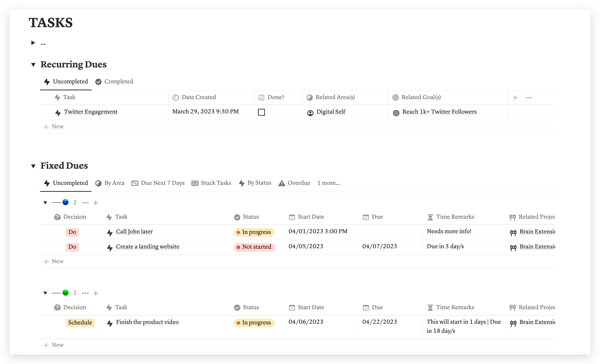Expand the collapsed ellipsis toggle under TASKS
Viewport: 600px width, 364px height.
click(x=33, y=43)
